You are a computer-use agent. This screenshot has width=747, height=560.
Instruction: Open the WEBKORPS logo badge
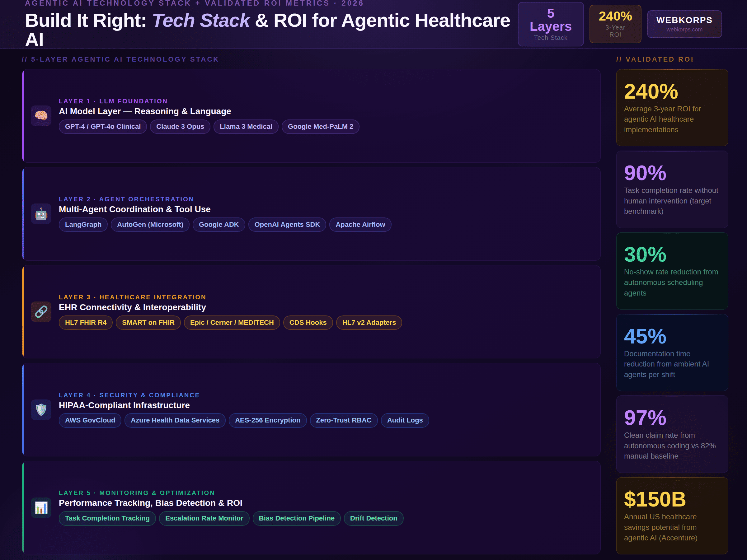click(x=684, y=24)
